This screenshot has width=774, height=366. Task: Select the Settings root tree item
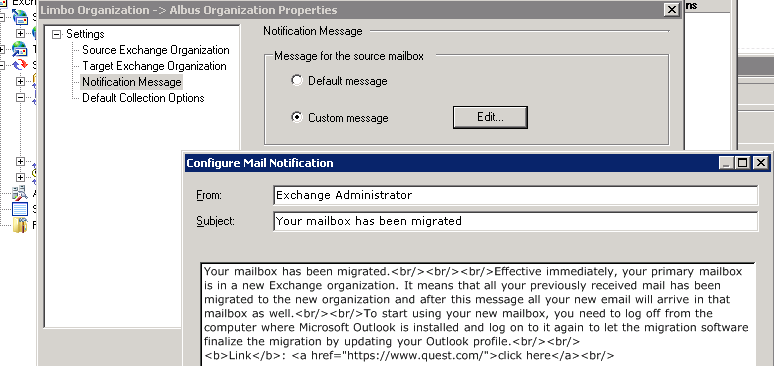pyautogui.click(x=85, y=34)
